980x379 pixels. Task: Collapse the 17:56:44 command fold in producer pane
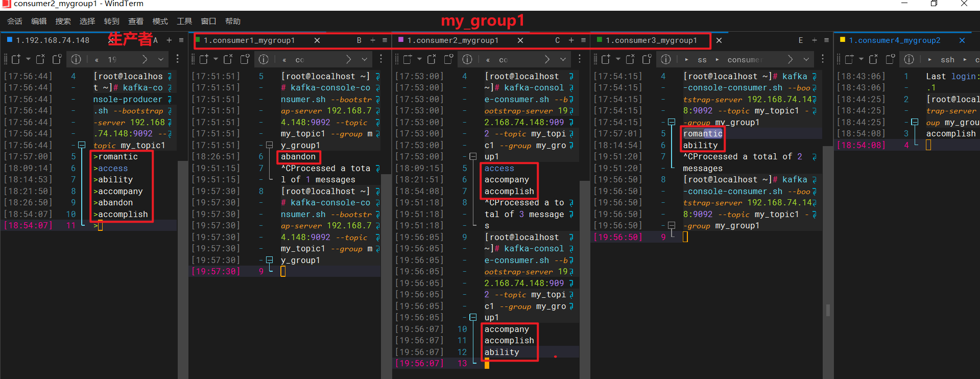click(x=82, y=145)
